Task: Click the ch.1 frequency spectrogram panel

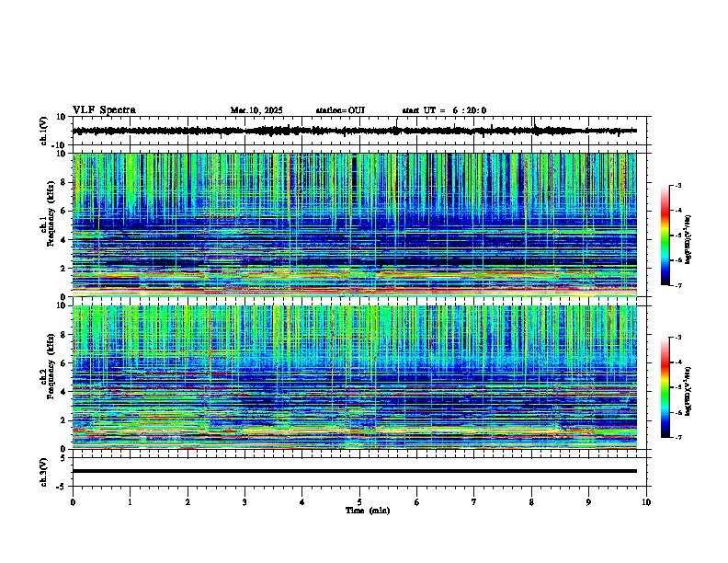Action: tap(355, 224)
